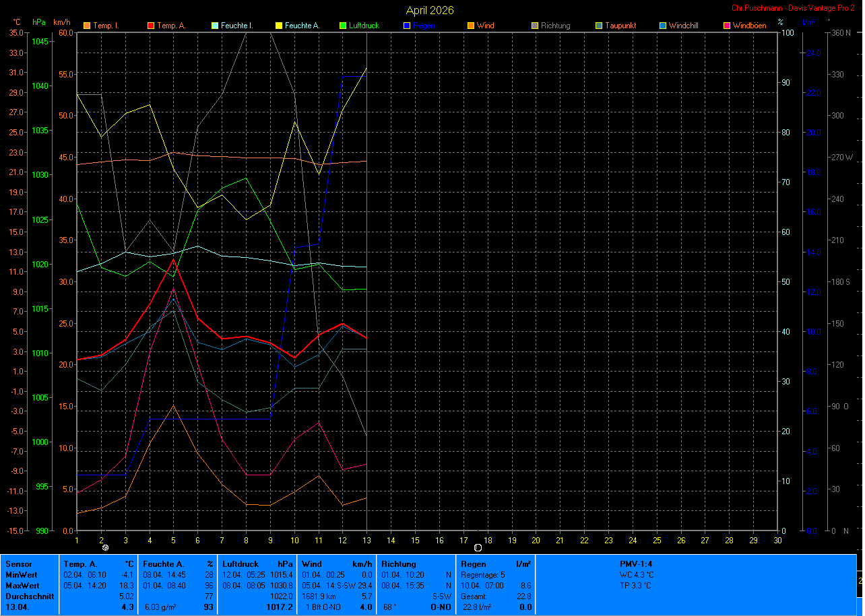
Task: Click the full moon symbol near day 2
Action: (105, 548)
